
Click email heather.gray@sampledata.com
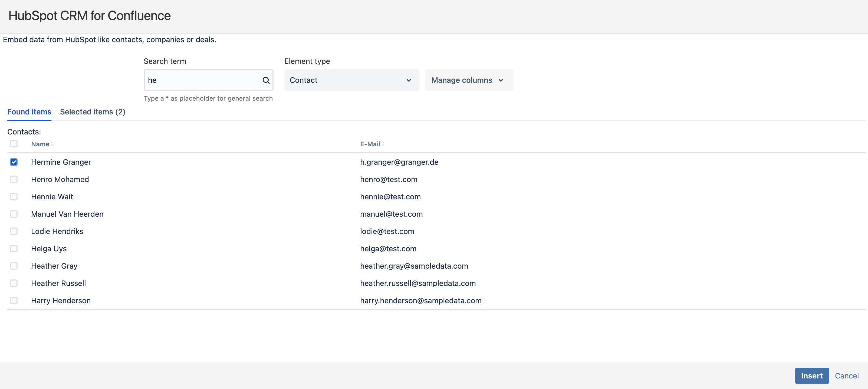[414, 266]
